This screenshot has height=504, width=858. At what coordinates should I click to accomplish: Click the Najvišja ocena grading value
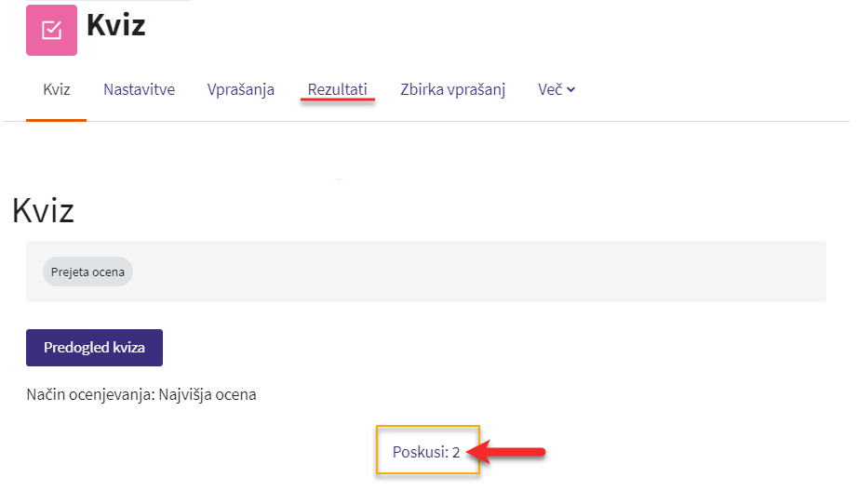208,394
